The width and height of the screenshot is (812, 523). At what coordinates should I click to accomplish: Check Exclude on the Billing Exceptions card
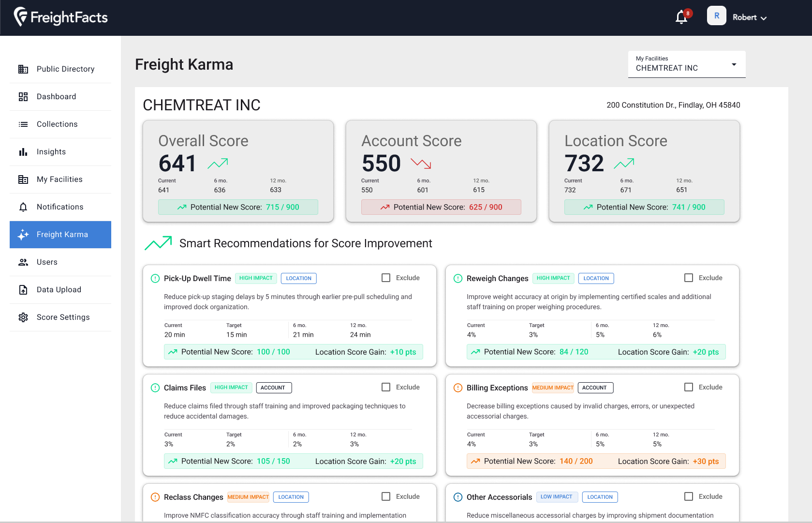[x=689, y=387]
